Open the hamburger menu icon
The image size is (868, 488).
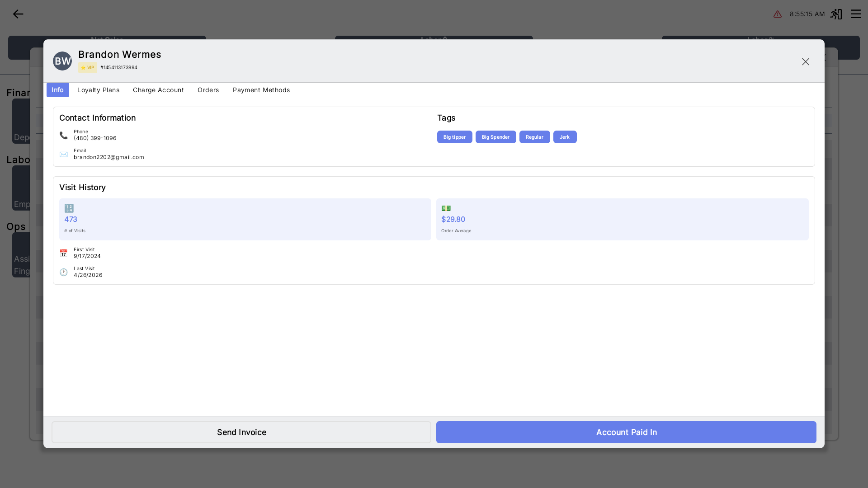tap(856, 14)
